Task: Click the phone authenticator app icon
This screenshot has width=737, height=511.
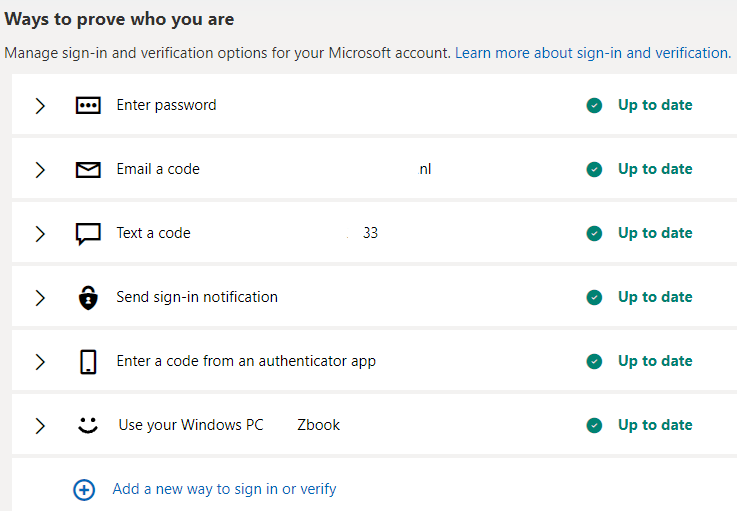Action: point(88,362)
